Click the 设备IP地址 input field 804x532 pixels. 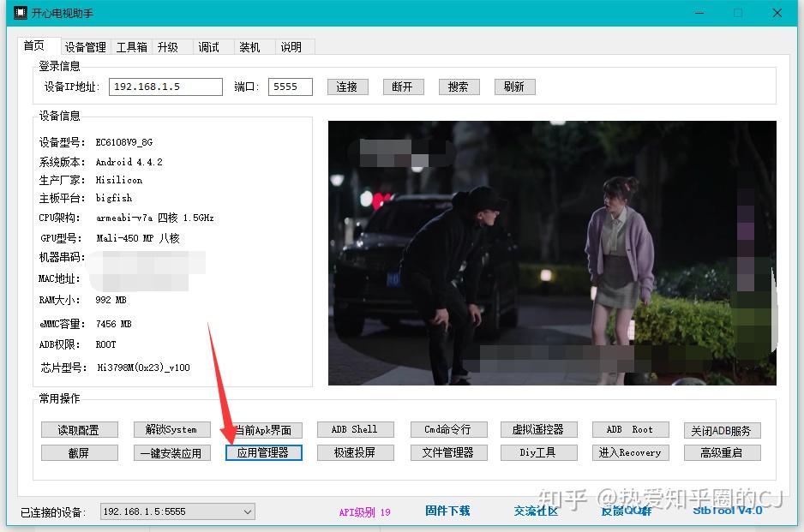coord(165,87)
